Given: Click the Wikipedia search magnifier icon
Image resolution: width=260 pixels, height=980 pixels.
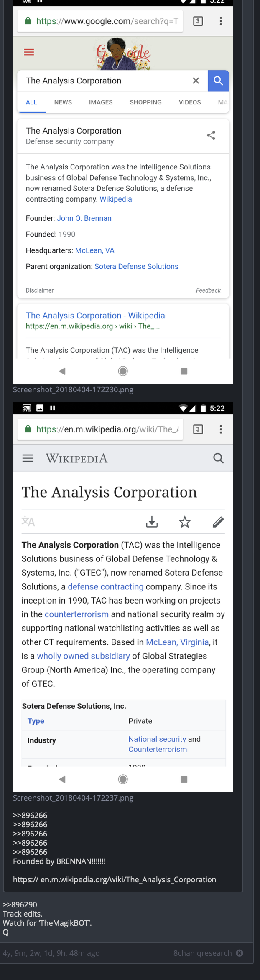Looking at the screenshot, I should click(x=218, y=458).
